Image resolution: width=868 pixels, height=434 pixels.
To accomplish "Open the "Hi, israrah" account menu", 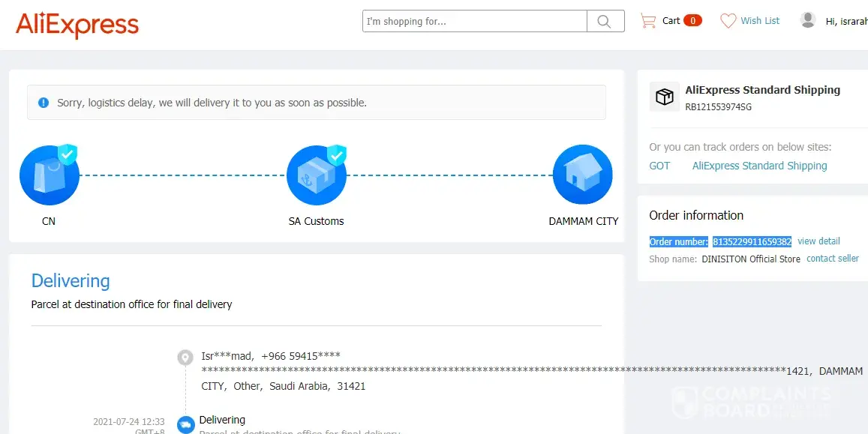I will pyautogui.click(x=845, y=22).
